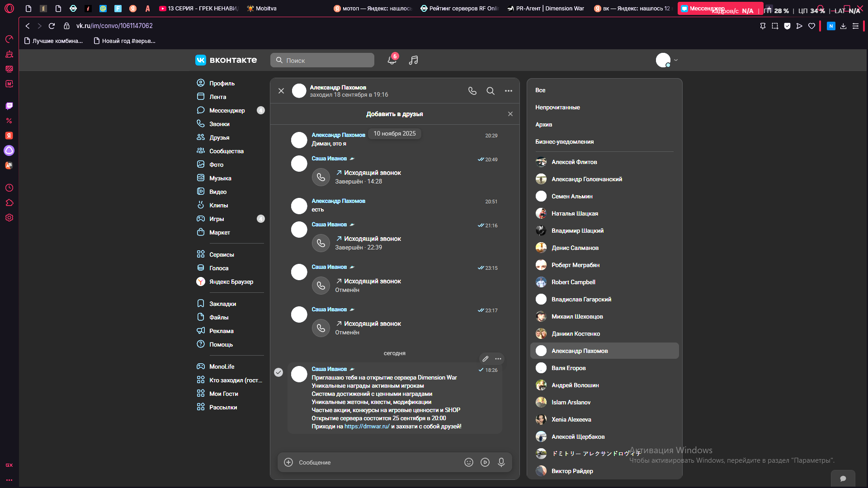Expand profile menu arrow next to avatar
This screenshot has width=868, height=488.
tap(676, 60)
